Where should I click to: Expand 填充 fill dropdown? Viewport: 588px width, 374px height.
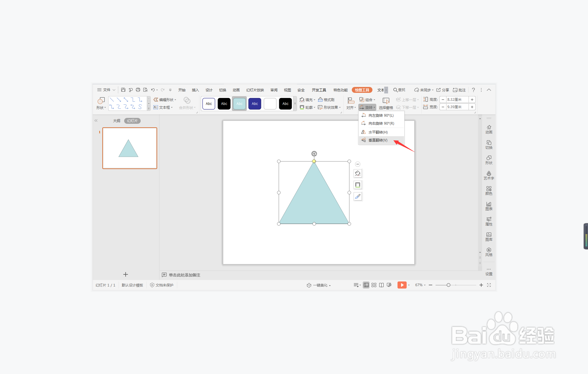coord(308,100)
